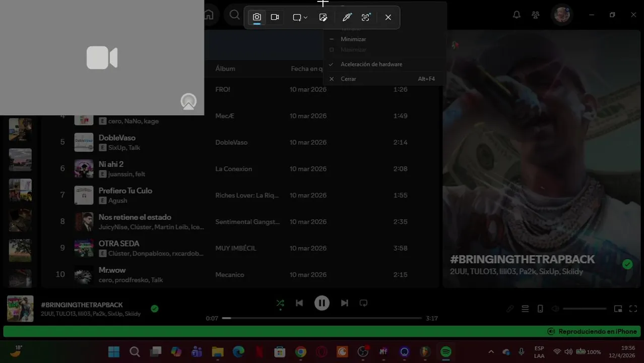Click the OTRA SEDA cover thumbnail
This screenshot has width=644, height=363.
[84, 248]
